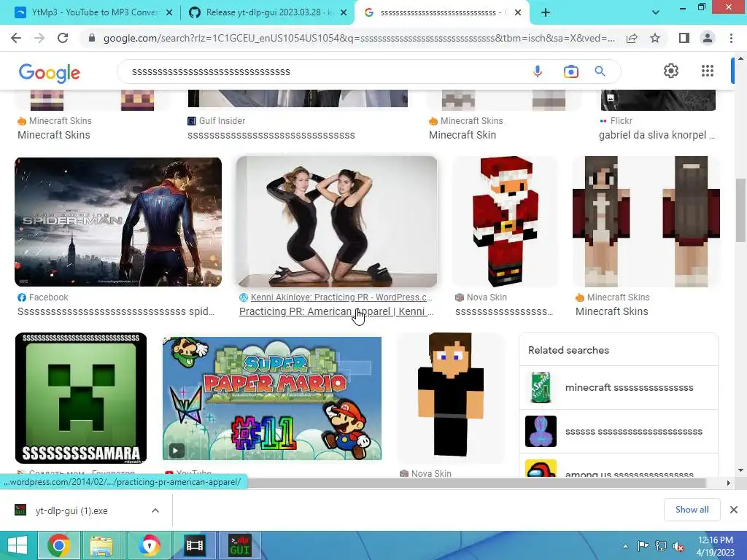Switch to the Release yt-dlp-gui tab
The height and width of the screenshot is (560, 747).
coord(267,12)
